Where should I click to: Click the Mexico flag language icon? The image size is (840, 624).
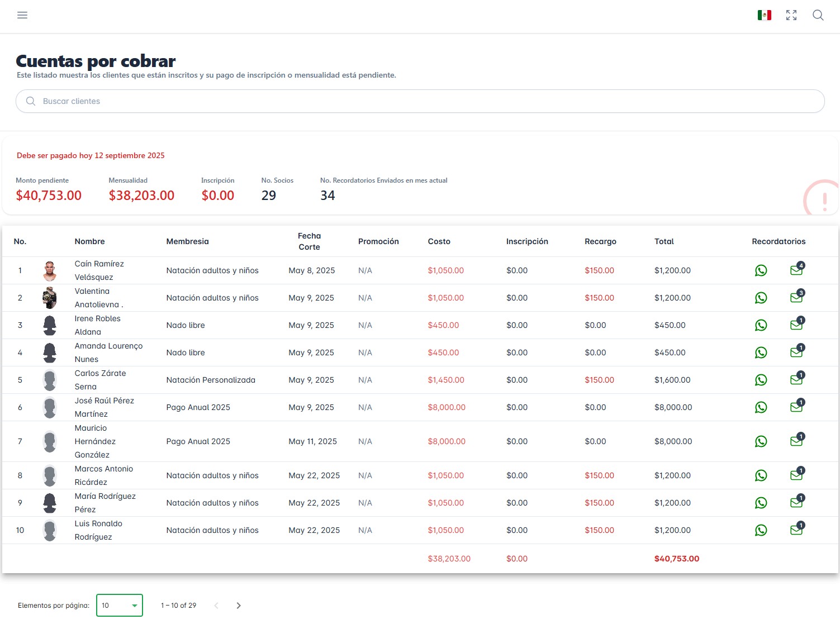[x=764, y=15]
